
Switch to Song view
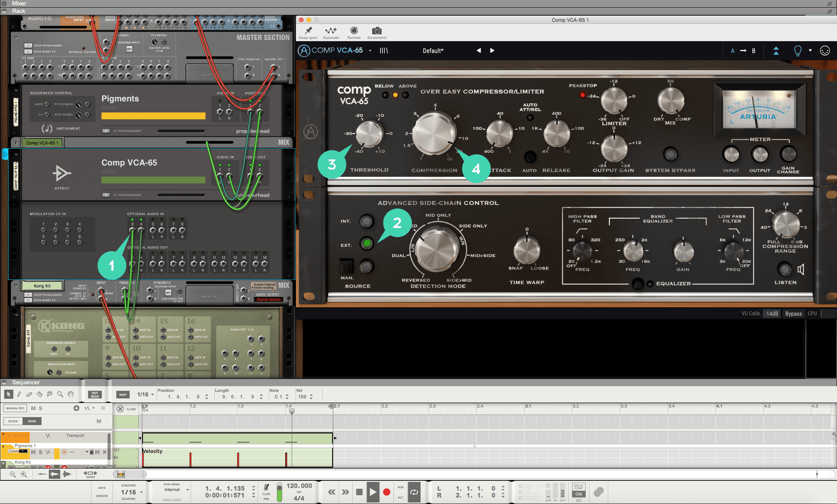pyautogui.click(x=32, y=421)
